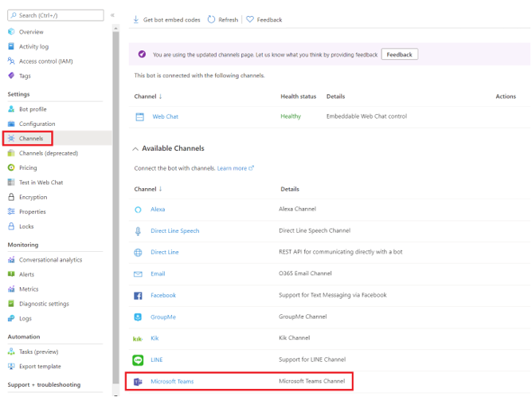The image size is (532, 405).
Task: Click the Direct Line globe icon
Action: pos(138,253)
